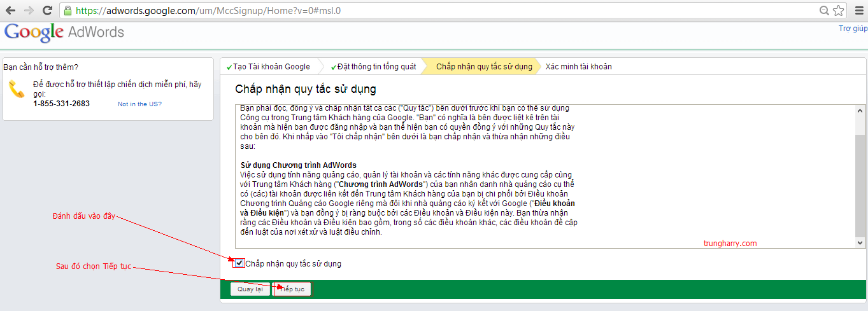This screenshot has height=311, width=868.
Task: Toggle the Chấp nhận quy tắc sử dụng checkbox
Action: coord(239,263)
